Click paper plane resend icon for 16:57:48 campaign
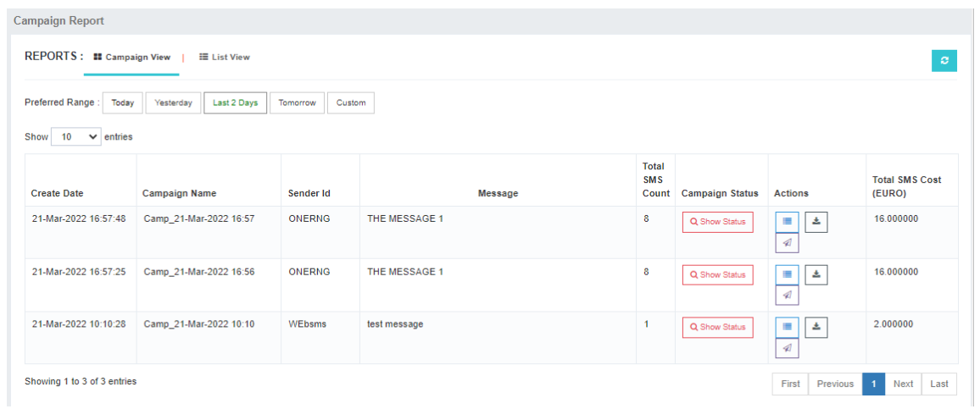This screenshot has height=420, width=980. click(x=787, y=243)
